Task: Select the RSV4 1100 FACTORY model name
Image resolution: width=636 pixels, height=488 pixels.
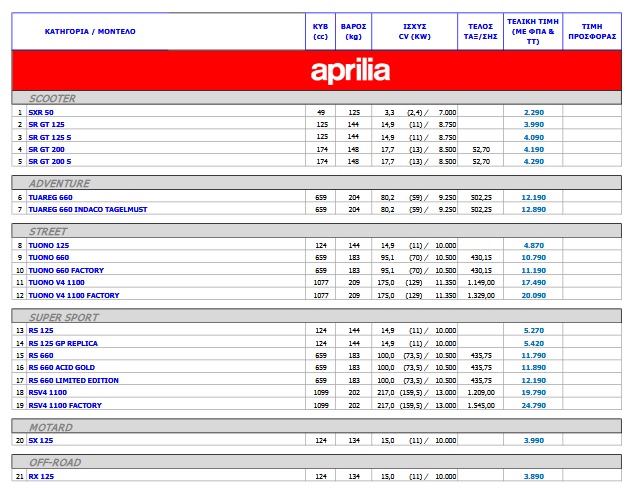Action: pos(65,405)
